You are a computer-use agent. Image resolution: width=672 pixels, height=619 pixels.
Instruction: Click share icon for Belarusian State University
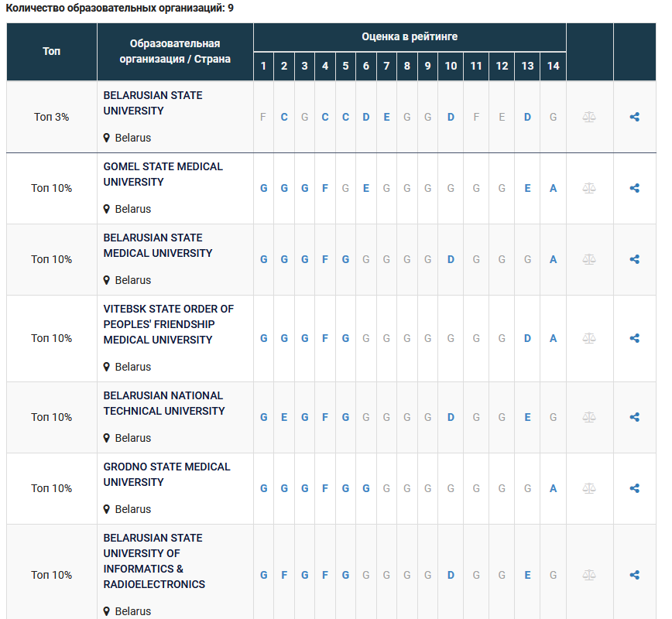pyautogui.click(x=635, y=117)
